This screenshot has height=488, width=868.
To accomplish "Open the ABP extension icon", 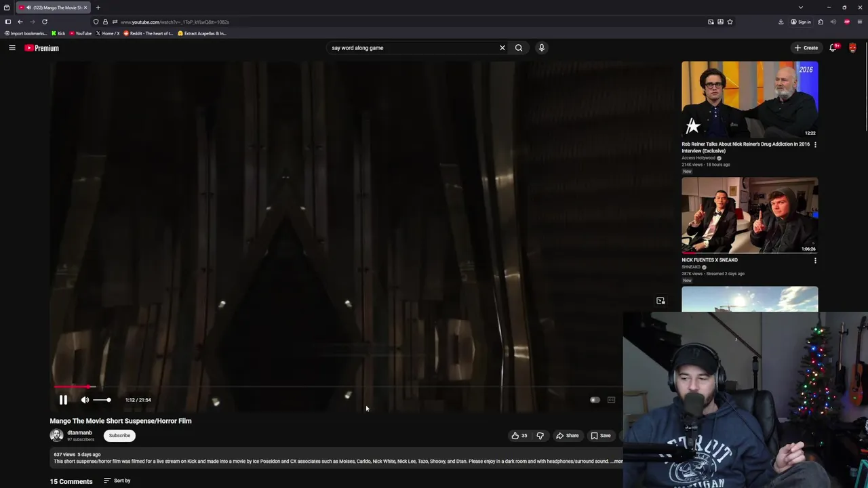I will (847, 22).
